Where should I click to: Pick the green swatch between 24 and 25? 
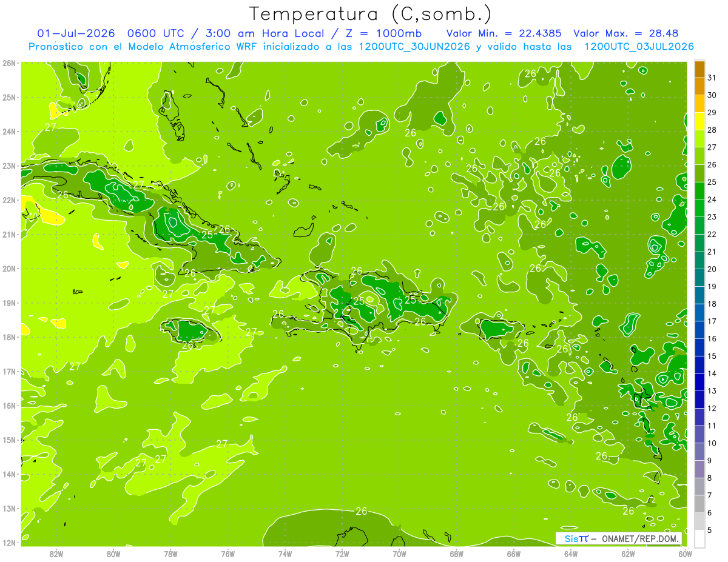[699, 191]
